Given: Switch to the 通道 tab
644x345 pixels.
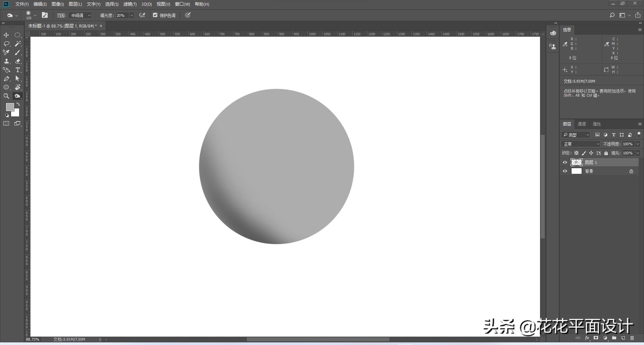Looking at the screenshot, I should [x=582, y=124].
